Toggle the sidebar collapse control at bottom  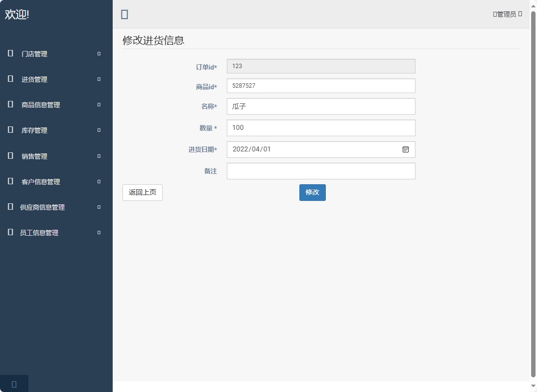tap(13, 384)
